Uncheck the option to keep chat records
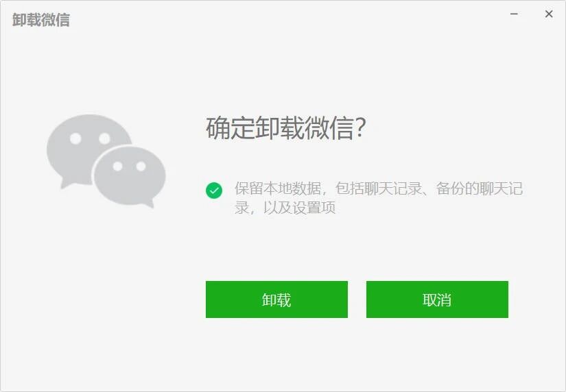This screenshot has width=566, height=392. (x=214, y=191)
